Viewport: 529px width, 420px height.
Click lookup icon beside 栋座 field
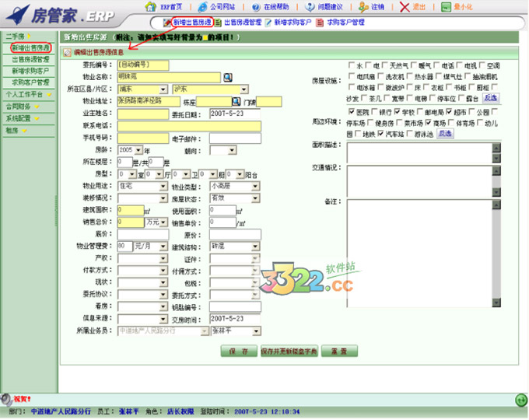236,101
